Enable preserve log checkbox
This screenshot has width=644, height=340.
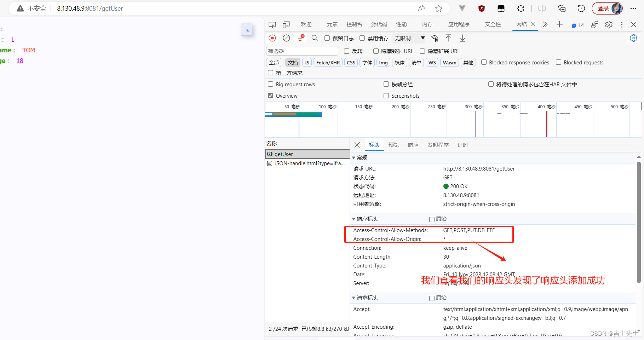(327, 38)
